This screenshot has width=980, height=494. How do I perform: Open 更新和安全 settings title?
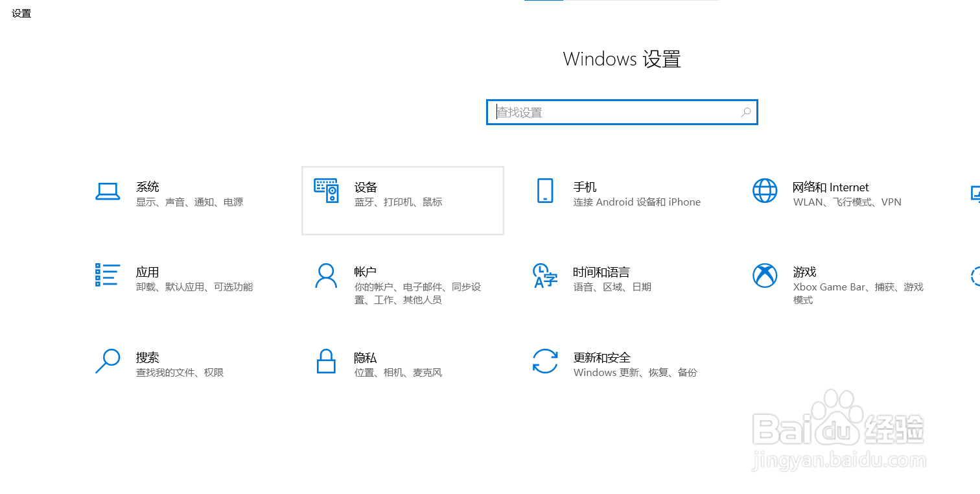[x=602, y=358]
